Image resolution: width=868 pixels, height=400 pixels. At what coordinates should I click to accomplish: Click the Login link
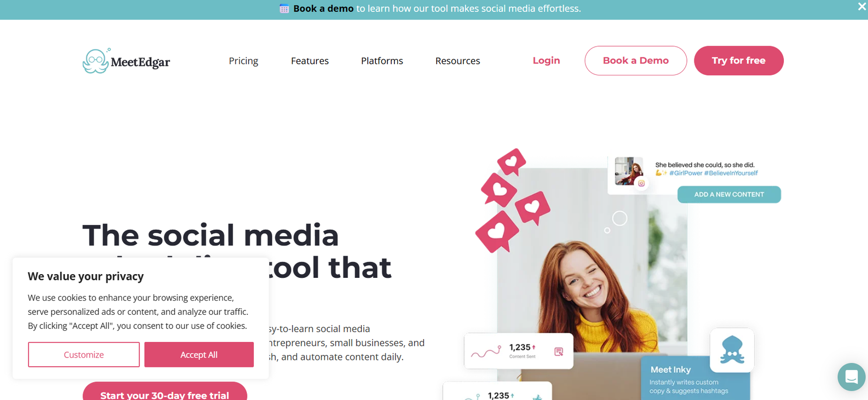pos(546,61)
